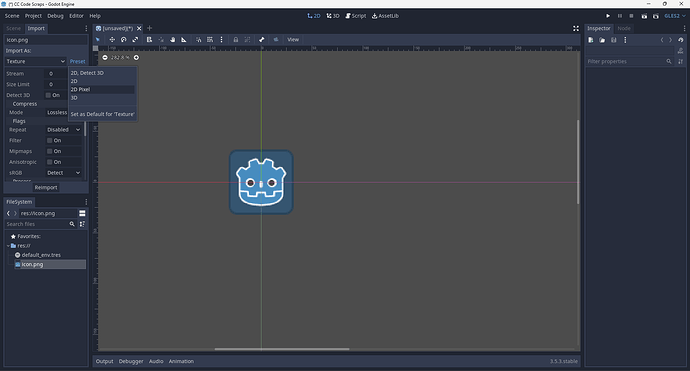This screenshot has height=371, width=690.
Task: Open the Scene menu
Action: [12, 16]
